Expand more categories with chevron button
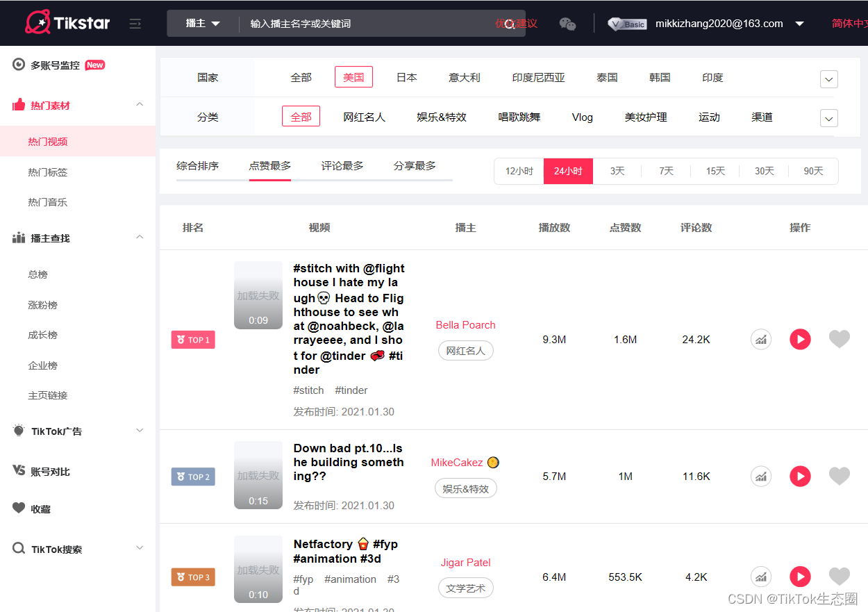The image size is (868, 612). click(829, 118)
